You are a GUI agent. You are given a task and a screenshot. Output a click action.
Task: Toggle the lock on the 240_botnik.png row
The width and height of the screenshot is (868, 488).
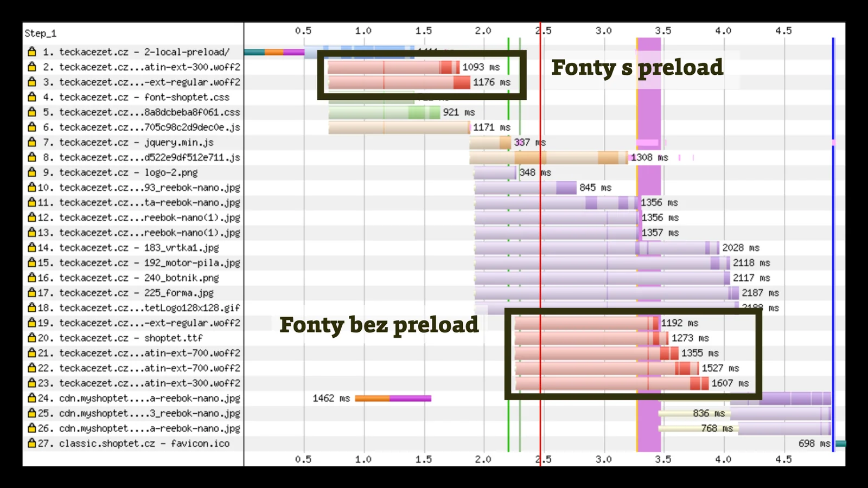pyautogui.click(x=31, y=278)
